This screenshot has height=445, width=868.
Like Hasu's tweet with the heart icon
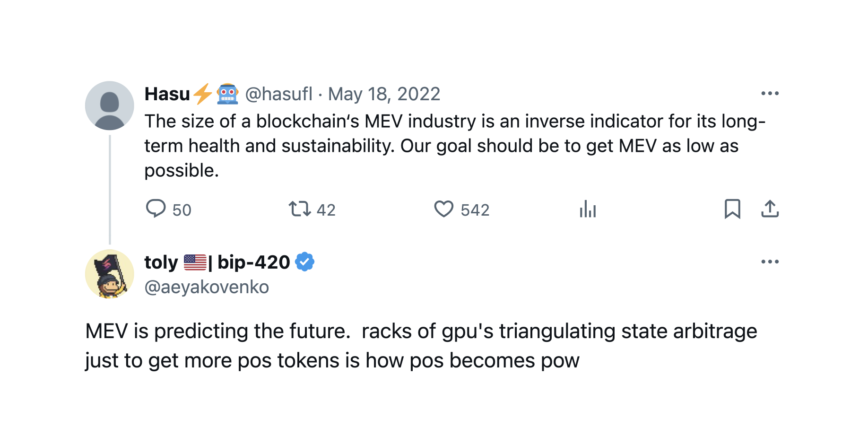[x=444, y=209]
